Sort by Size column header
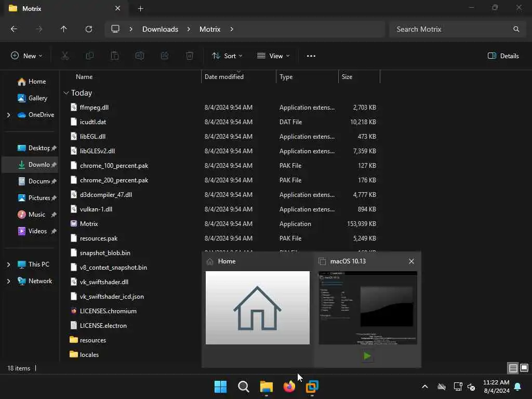532x399 pixels. 347,77
